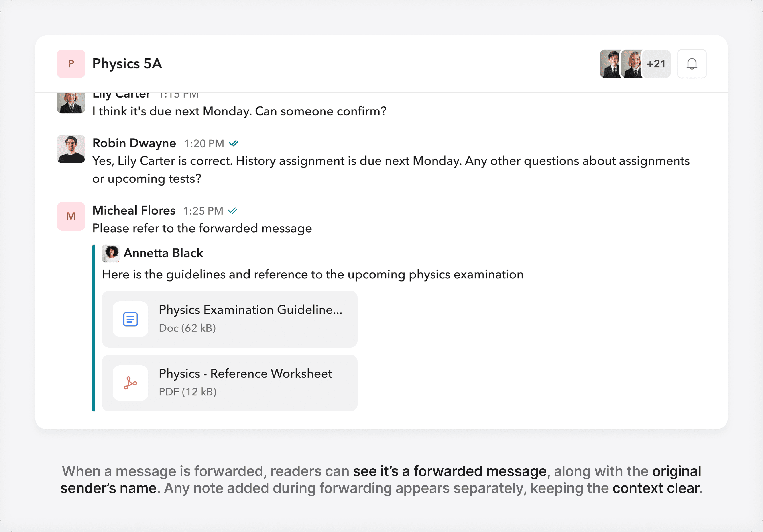763x532 pixels.
Task: Click Annetta Black's small avatar
Action: [111, 253]
